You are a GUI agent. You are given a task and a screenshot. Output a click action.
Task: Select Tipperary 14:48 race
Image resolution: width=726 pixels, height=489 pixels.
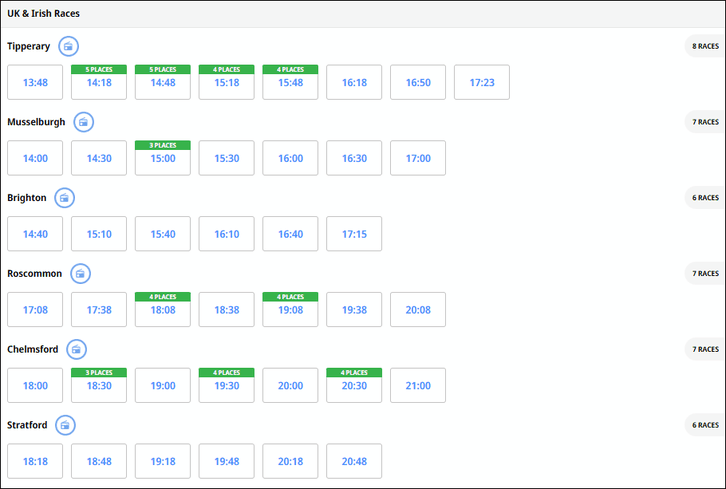[163, 82]
